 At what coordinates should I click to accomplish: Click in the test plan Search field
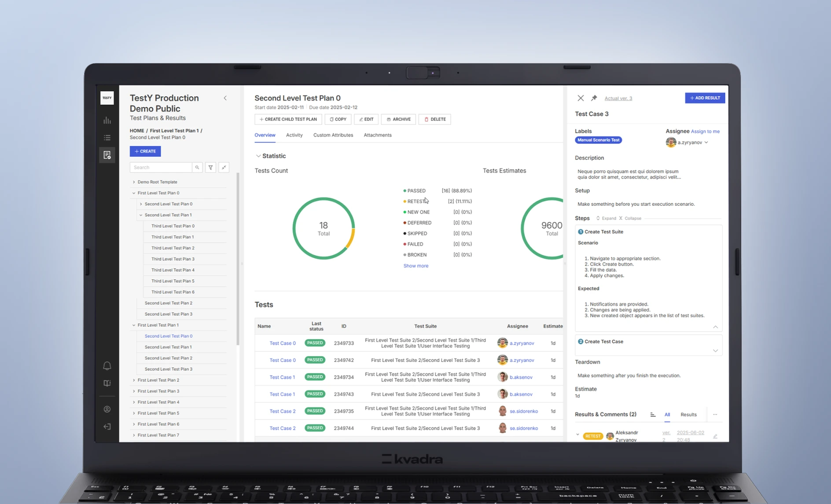pyautogui.click(x=161, y=168)
